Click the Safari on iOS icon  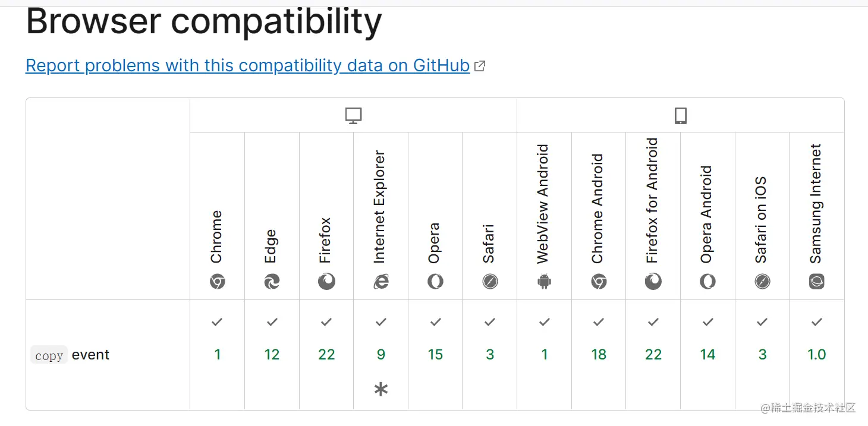(762, 282)
